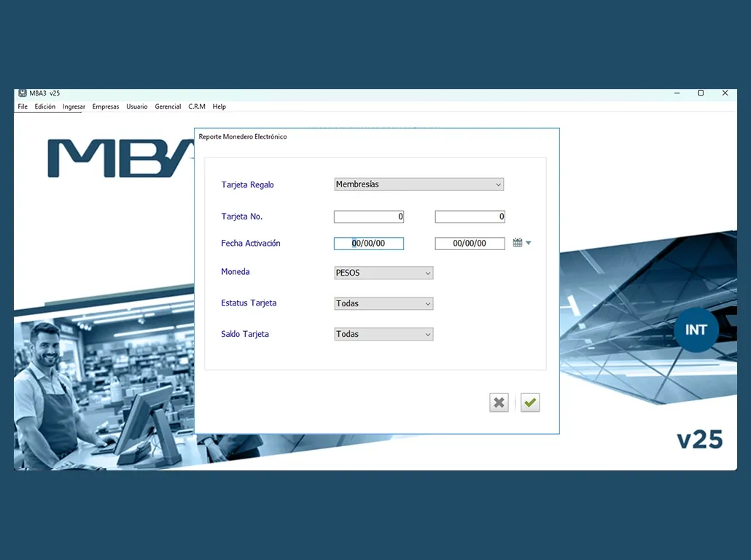The height and width of the screenshot is (560, 751).
Task: Maximize the MBA3 window
Action: pyautogui.click(x=701, y=93)
